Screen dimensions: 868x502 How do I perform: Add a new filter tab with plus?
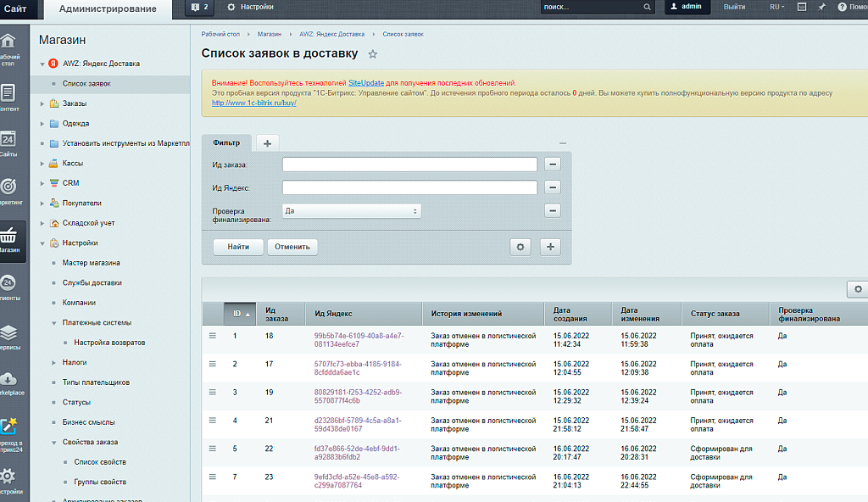267,143
